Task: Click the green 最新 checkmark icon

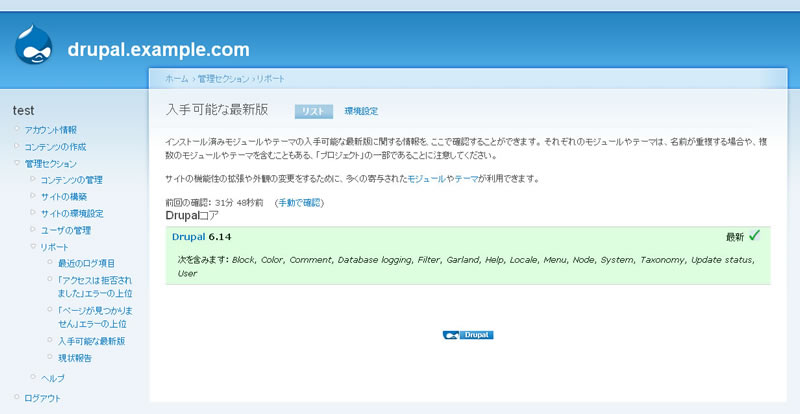Action: click(754, 236)
